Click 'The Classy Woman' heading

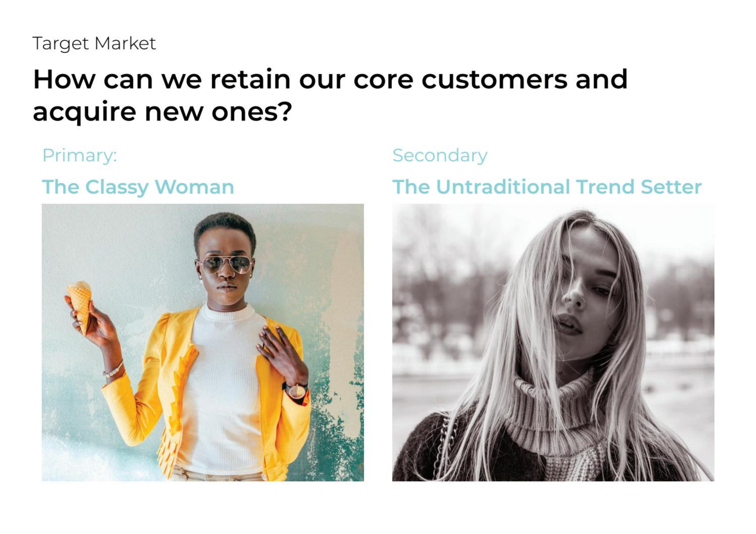138,187
